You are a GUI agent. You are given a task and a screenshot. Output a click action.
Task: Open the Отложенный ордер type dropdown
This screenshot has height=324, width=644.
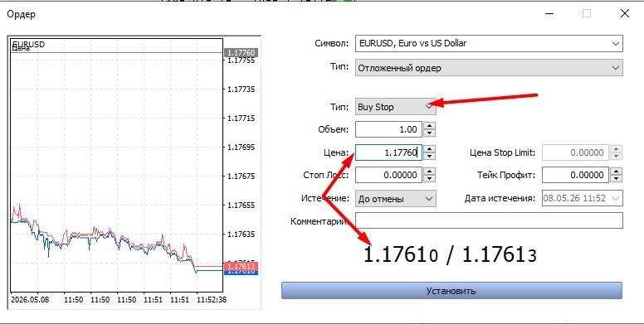(489, 68)
